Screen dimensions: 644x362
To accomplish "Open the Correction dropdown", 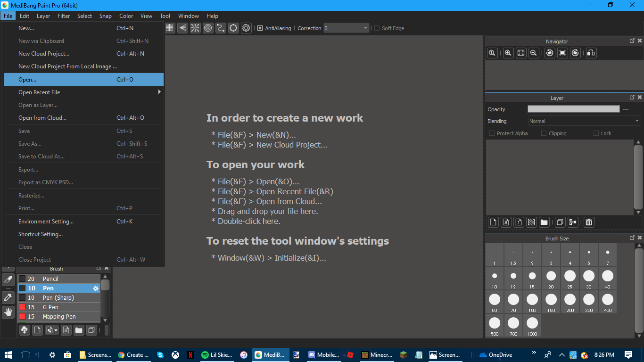I will pos(346,28).
